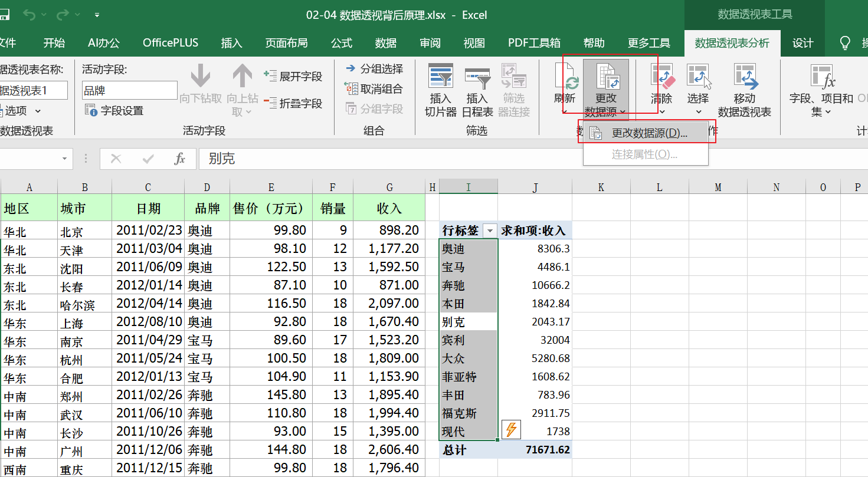
Task: Click 展开字段 expand field
Action: [293, 76]
